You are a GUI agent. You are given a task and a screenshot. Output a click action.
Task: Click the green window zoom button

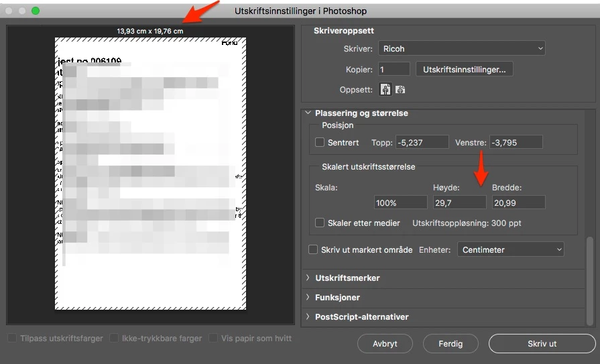pos(36,11)
